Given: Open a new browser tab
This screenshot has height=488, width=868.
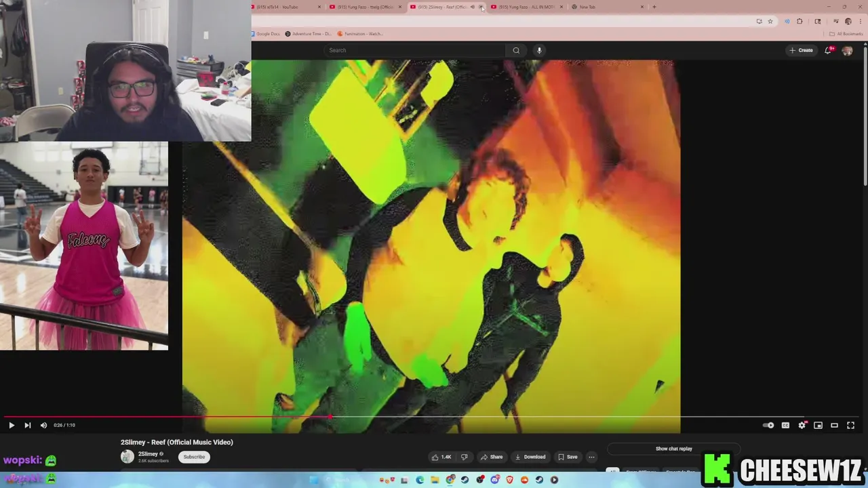Looking at the screenshot, I should [654, 7].
